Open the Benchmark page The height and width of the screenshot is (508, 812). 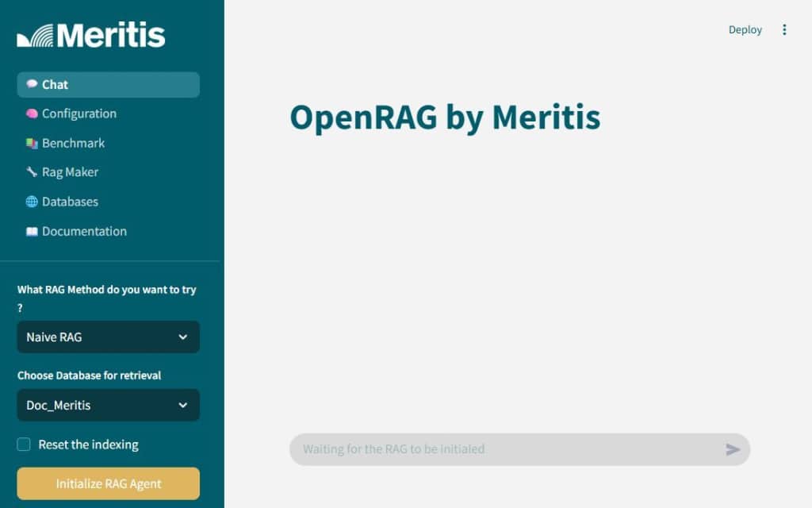coord(108,143)
